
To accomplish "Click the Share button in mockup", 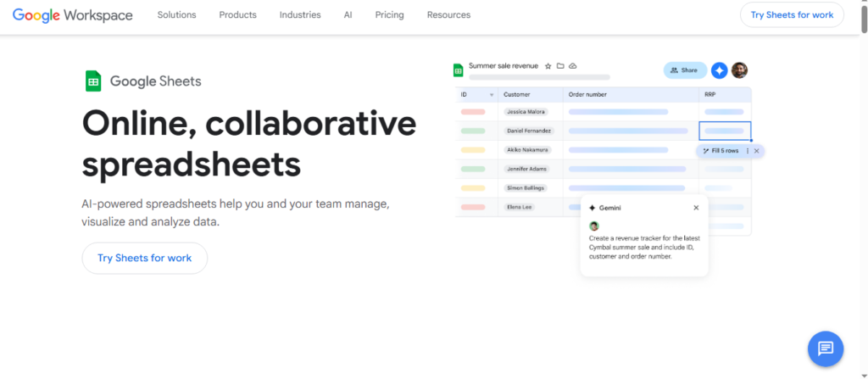I will (x=685, y=70).
